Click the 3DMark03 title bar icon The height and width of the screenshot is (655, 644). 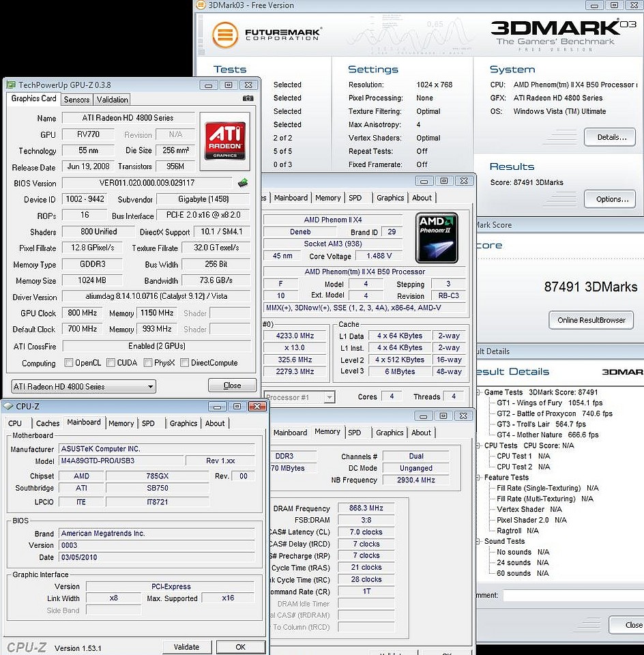200,5
